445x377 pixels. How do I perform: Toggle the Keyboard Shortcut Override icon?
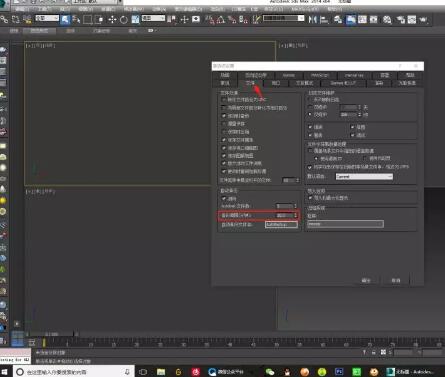(x=196, y=20)
